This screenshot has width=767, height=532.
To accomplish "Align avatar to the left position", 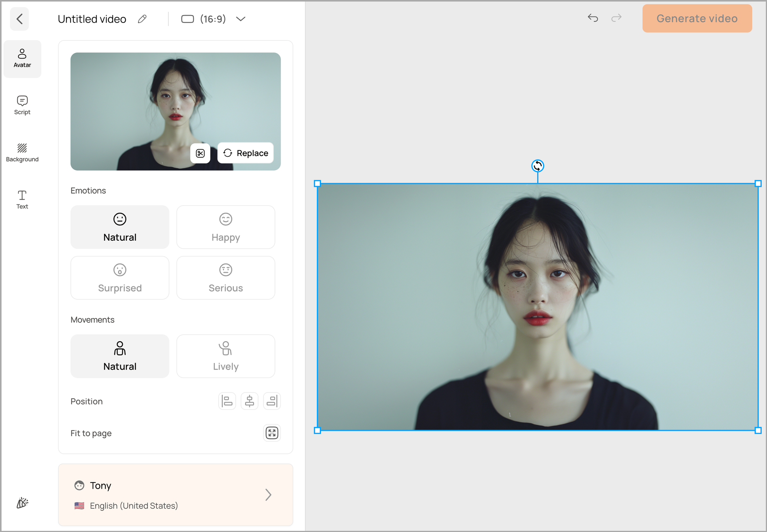I will [227, 401].
